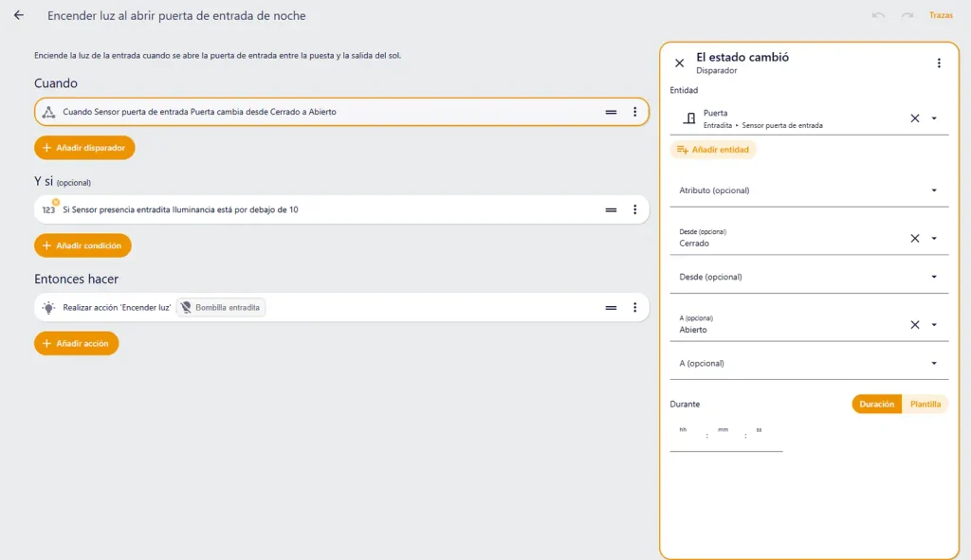
Task: Click the light bulb icon in the action row
Action: [48, 308]
